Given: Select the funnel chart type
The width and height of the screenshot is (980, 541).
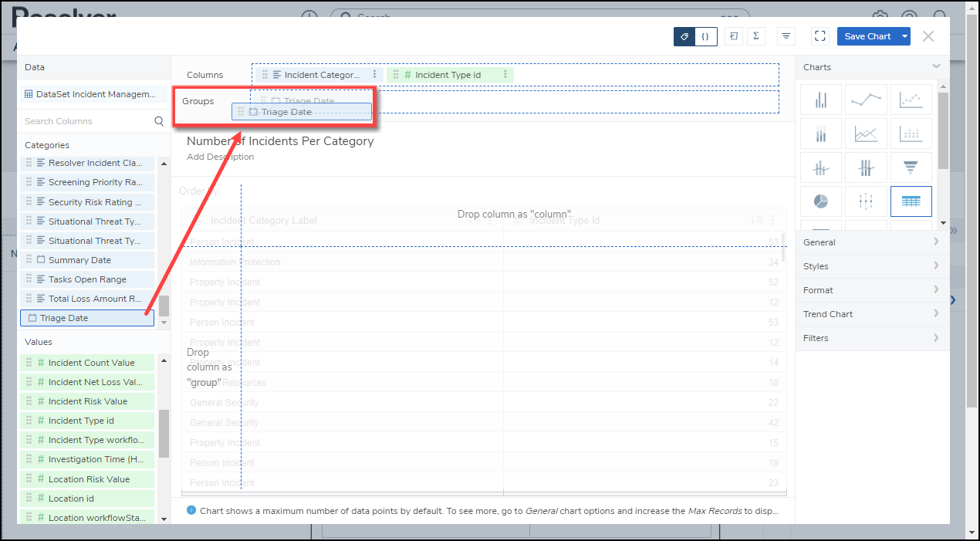Looking at the screenshot, I should (911, 167).
